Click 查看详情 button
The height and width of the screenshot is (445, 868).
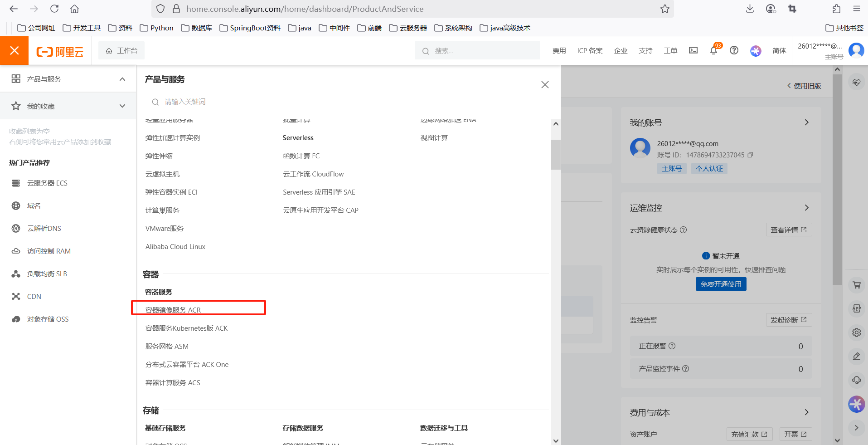click(789, 230)
